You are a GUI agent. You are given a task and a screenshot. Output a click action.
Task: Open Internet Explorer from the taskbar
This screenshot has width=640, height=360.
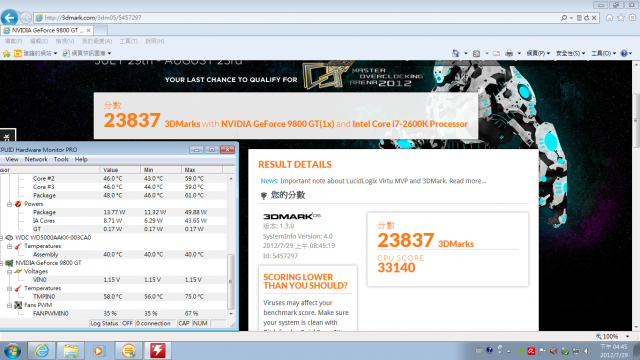[42, 351]
